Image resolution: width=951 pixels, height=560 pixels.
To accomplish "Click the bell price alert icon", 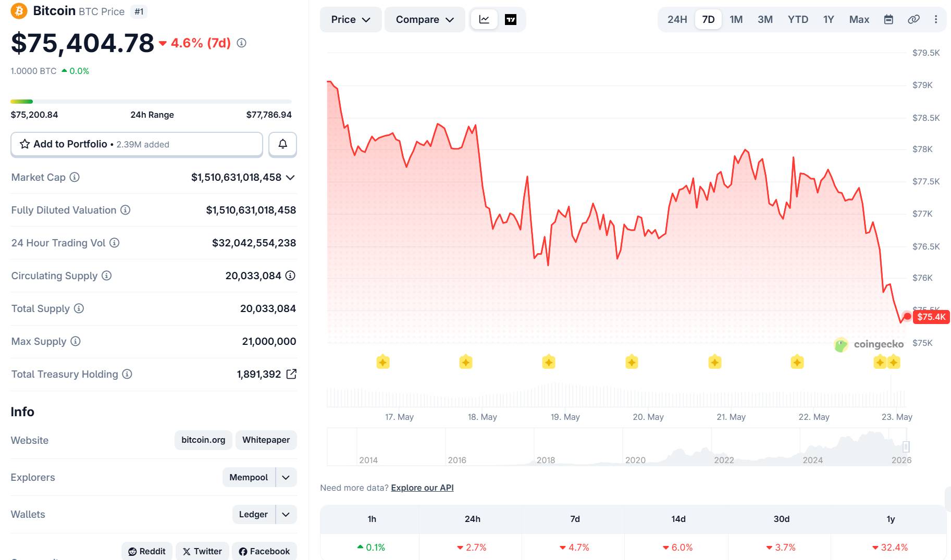I will pyautogui.click(x=282, y=144).
